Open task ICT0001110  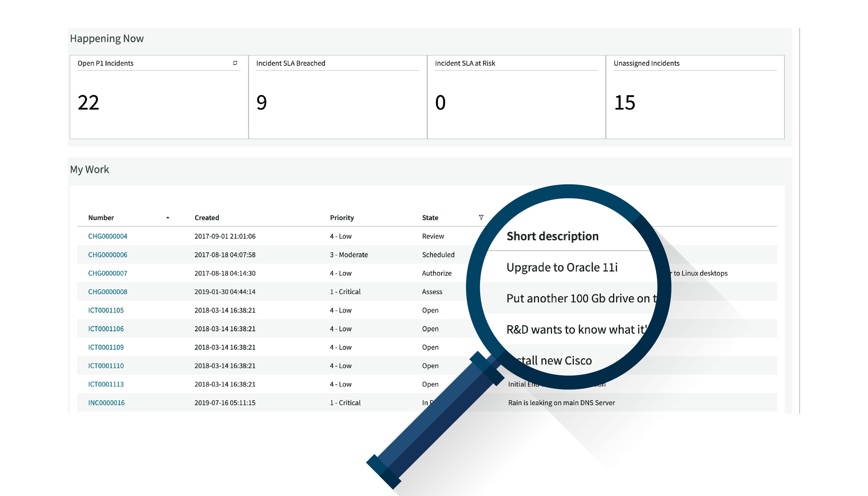pos(106,365)
